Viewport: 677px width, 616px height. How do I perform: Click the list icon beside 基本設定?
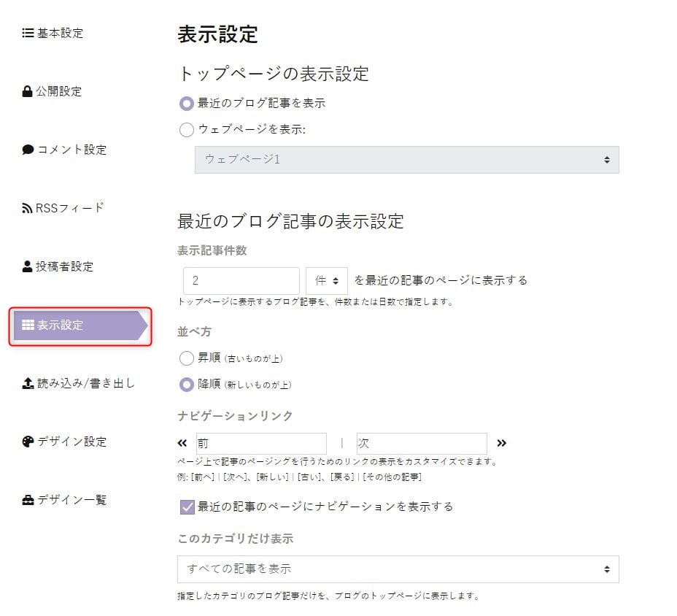point(28,33)
